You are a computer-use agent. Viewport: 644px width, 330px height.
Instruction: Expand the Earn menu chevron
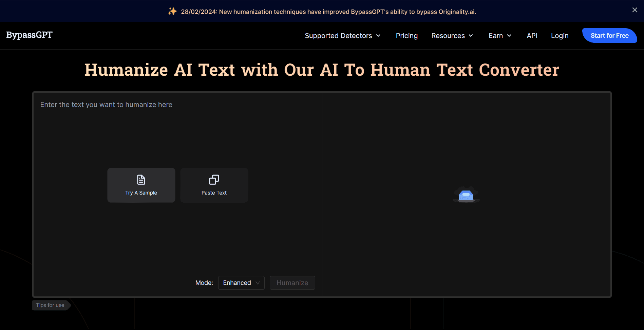pyautogui.click(x=509, y=36)
